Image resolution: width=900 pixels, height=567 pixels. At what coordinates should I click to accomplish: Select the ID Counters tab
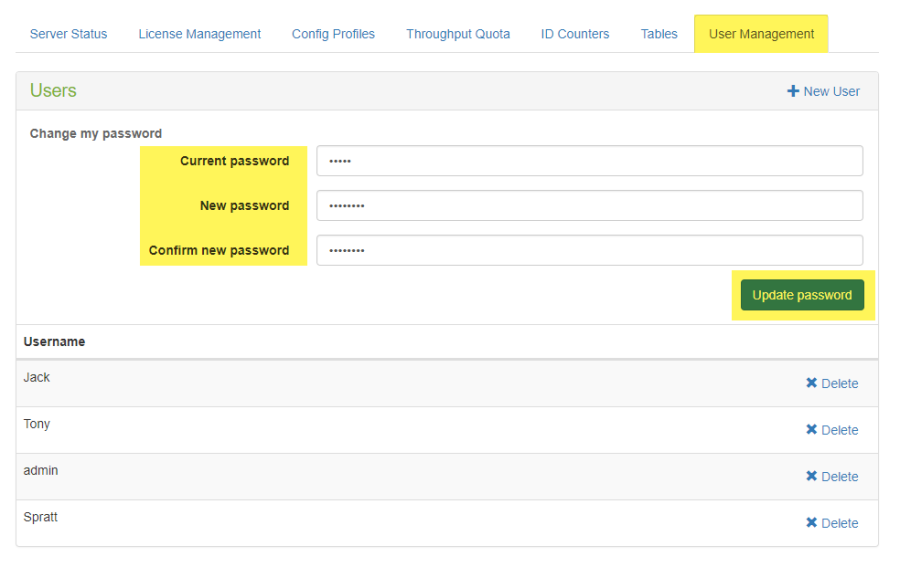point(575,34)
